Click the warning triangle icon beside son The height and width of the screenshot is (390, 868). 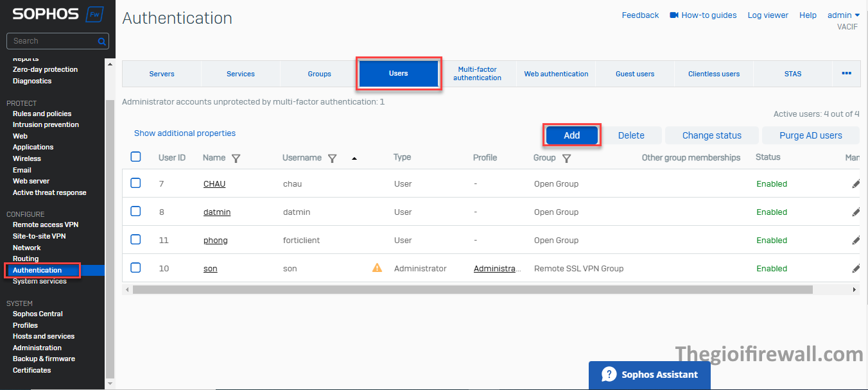(x=377, y=268)
